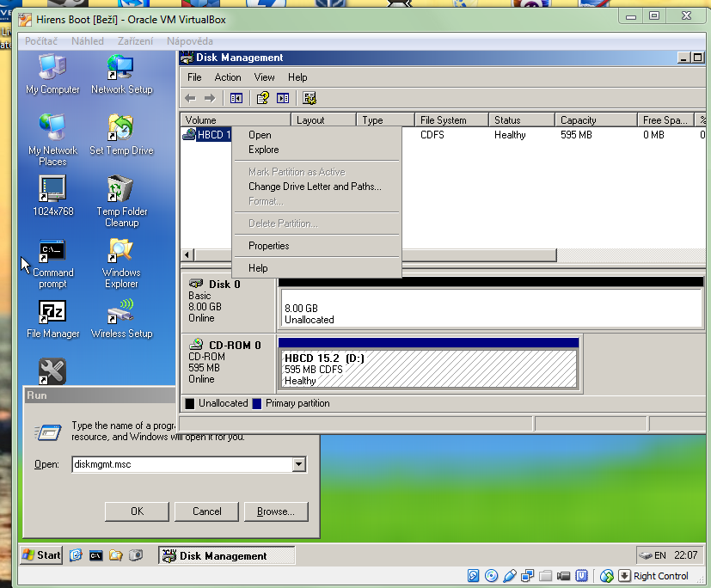This screenshot has height=588, width=711.
Task: Click the VirtualBox network status icon
Action: point(527,576)
